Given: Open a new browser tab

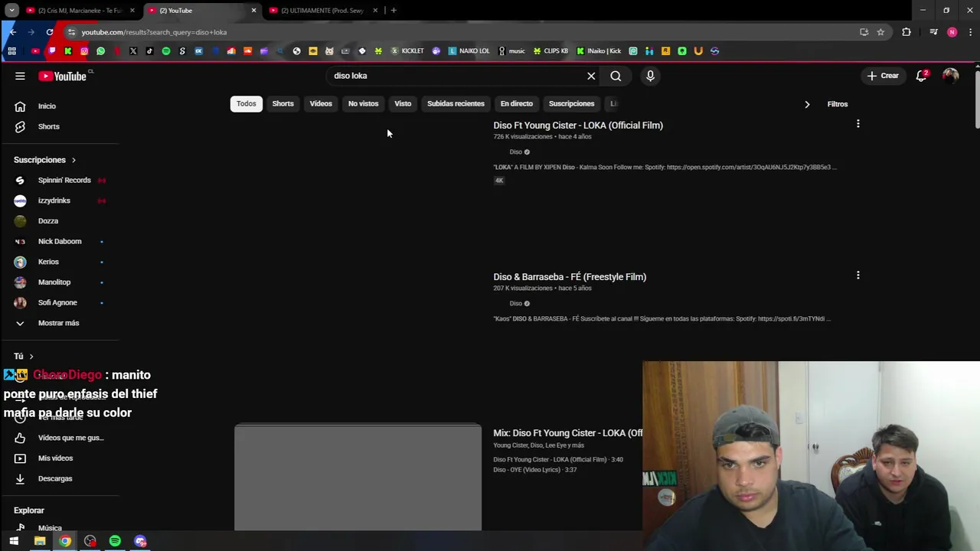Looking at the screenshot, I should 394,11.
